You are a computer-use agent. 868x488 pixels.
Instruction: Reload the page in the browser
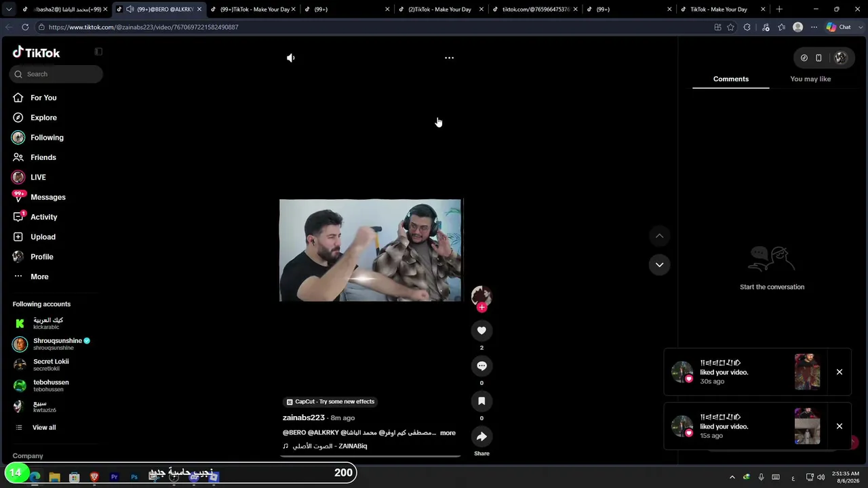click(25, 27)
